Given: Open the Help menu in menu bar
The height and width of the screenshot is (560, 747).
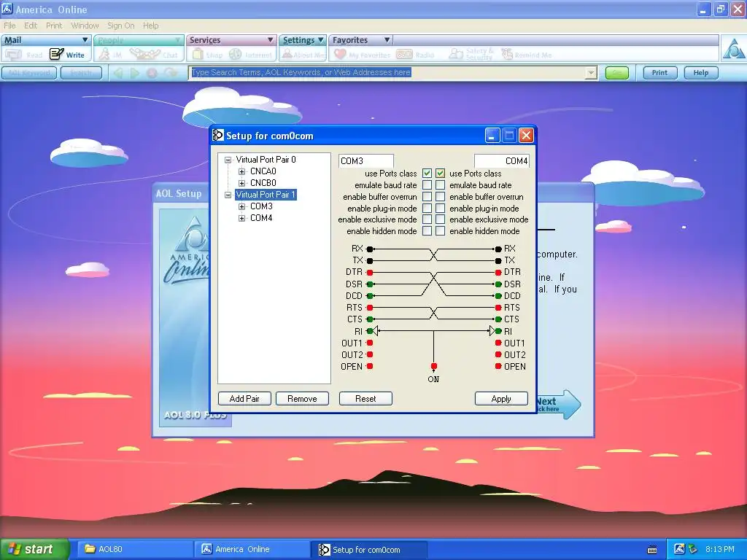Looking at the screenshot, I should tap(150, 26).
